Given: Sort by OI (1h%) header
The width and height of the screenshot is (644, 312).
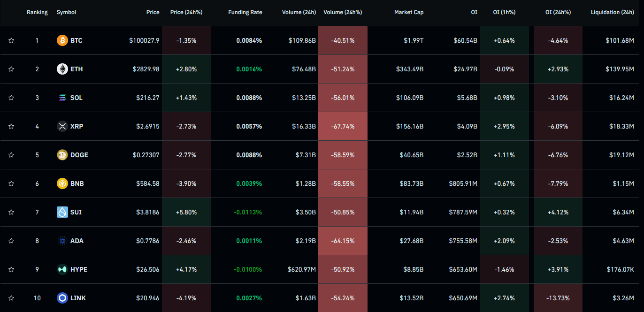Looking at the screenshot, I should click(504, 12).
